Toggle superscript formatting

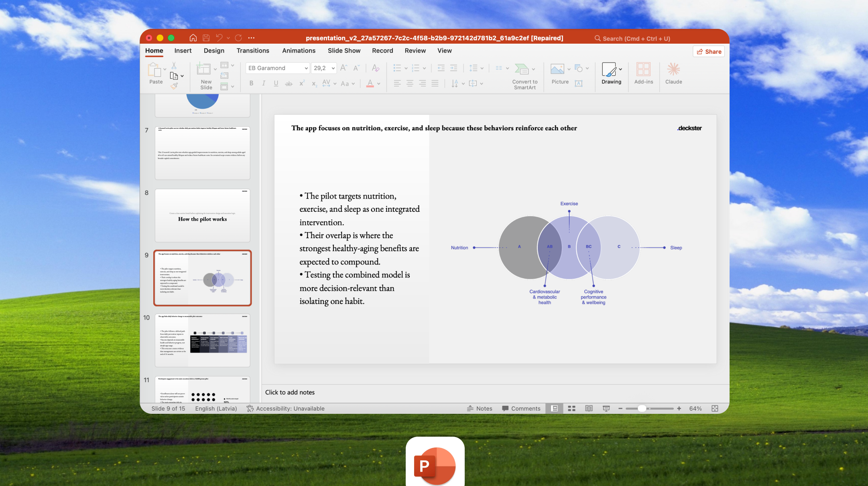[x=302, y=83]
